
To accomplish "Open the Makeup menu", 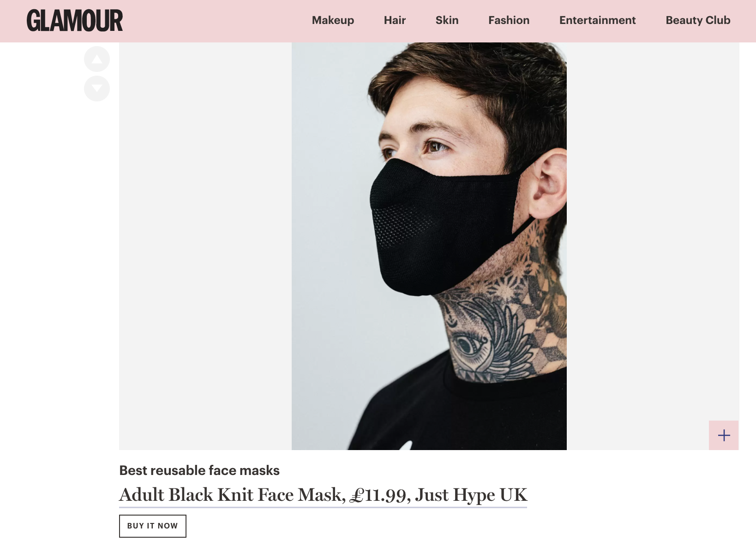I will [x=333, y=20].
